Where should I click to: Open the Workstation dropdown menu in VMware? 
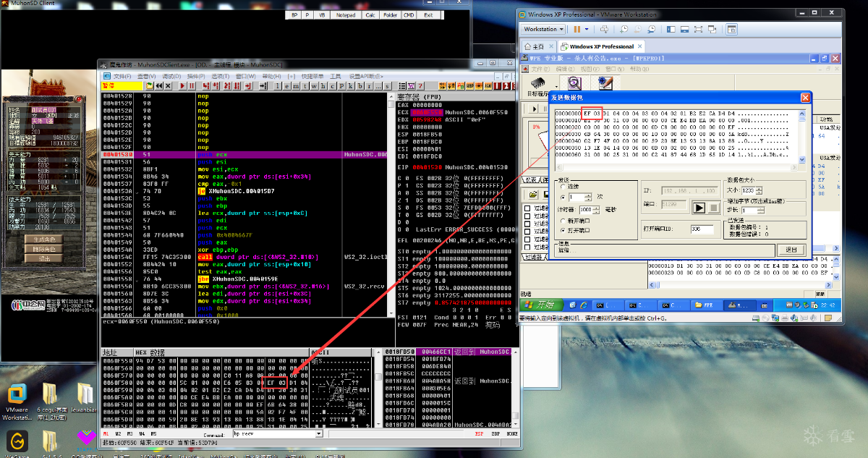coord(545,30)
